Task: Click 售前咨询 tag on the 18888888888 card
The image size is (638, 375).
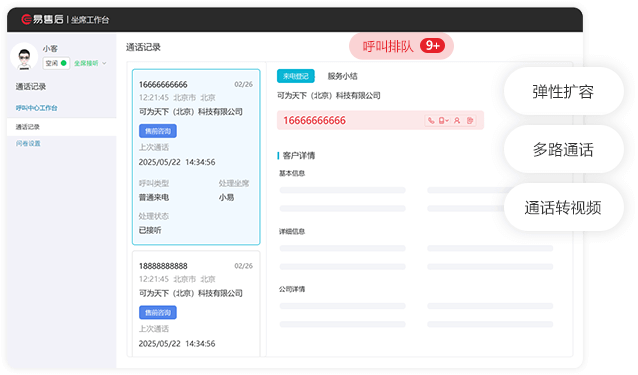Action: [158, 312]
